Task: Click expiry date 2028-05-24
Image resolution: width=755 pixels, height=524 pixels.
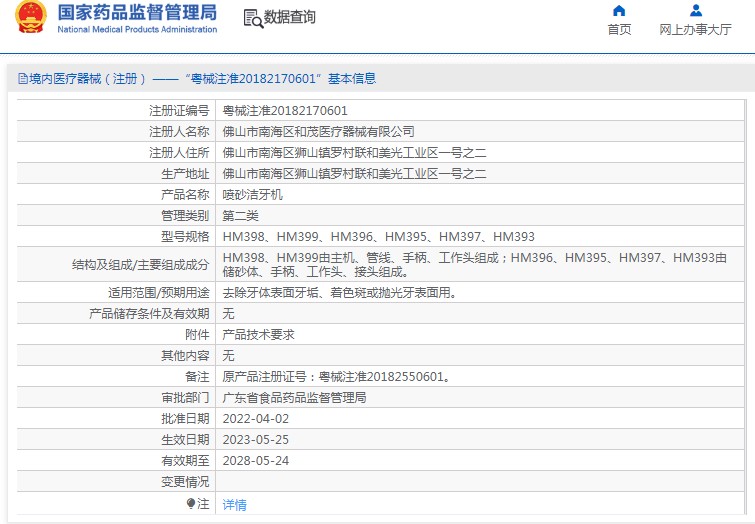Action: click(x=255, y=461)
